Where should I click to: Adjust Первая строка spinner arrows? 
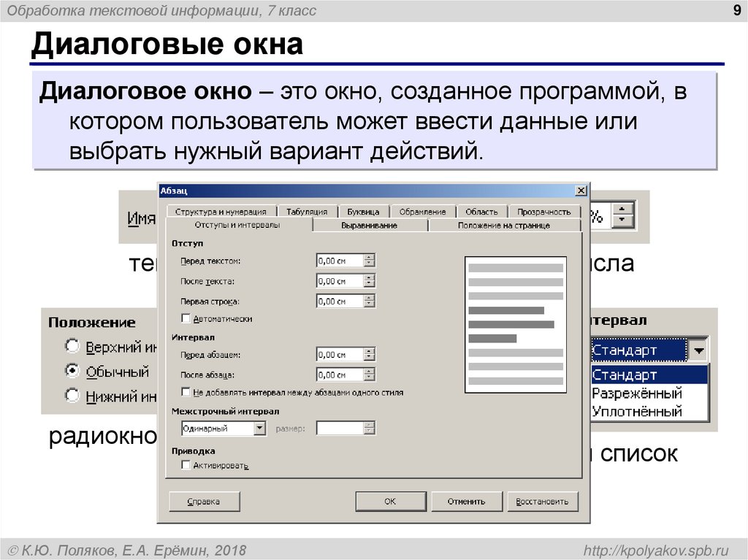point(369,301)
